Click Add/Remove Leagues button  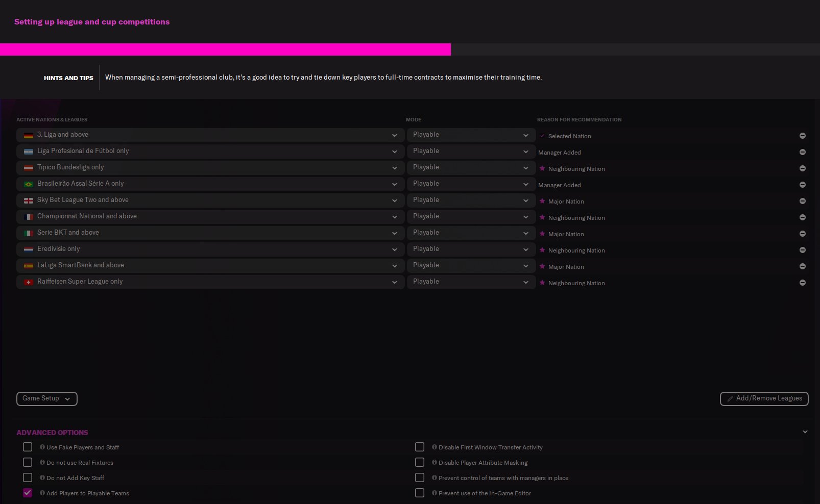764,399
